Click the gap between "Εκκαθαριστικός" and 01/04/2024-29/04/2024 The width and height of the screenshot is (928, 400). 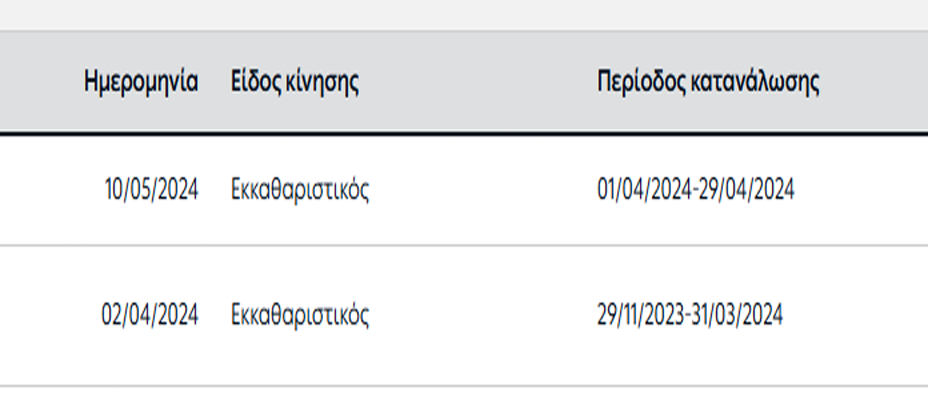pos(483,190)
